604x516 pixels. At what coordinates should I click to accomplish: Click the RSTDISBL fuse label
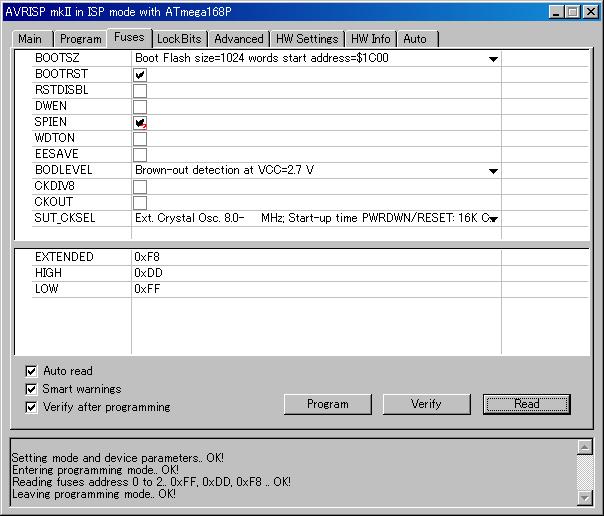tap(62, 90)
